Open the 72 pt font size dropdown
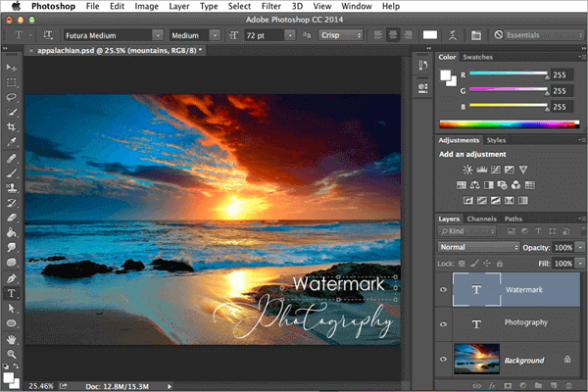This screenshot has height=392, width=588. (290, 35)
